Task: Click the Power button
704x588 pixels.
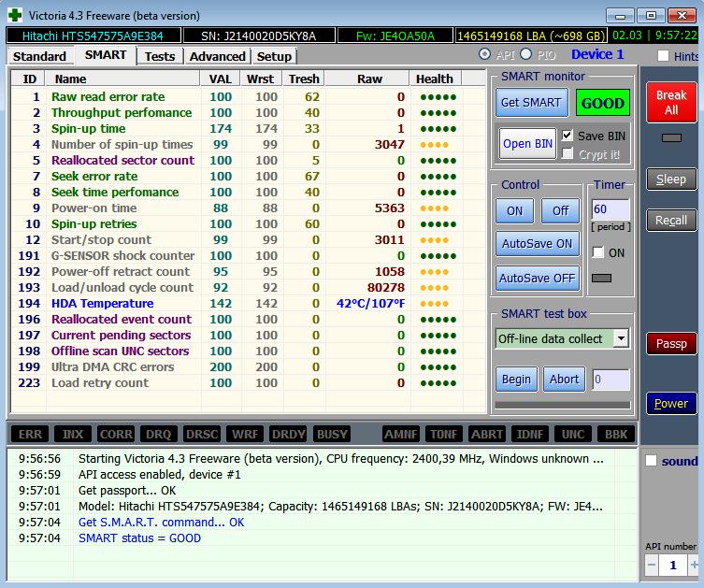Action: (x=671, y=404)
